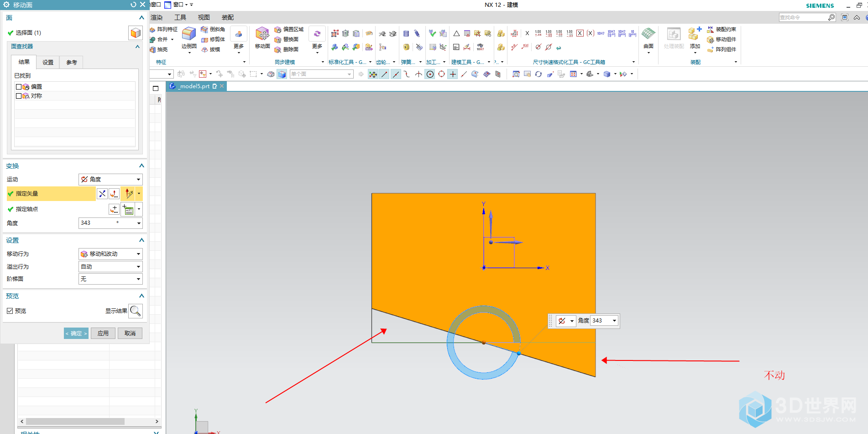This screenshot has height=434, width=868.
Task: Open the on-screen 角度 343 value dropdown arrow
Action: (614, 321)
